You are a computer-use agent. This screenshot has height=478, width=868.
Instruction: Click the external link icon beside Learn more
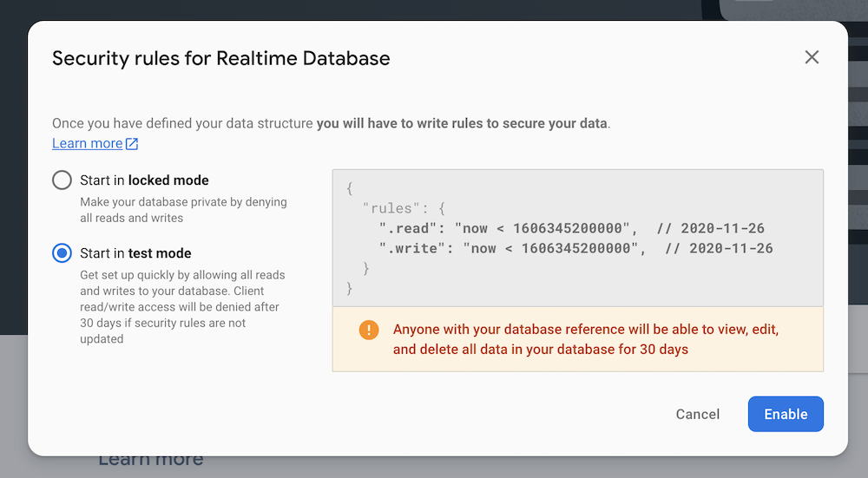(132, 144)
